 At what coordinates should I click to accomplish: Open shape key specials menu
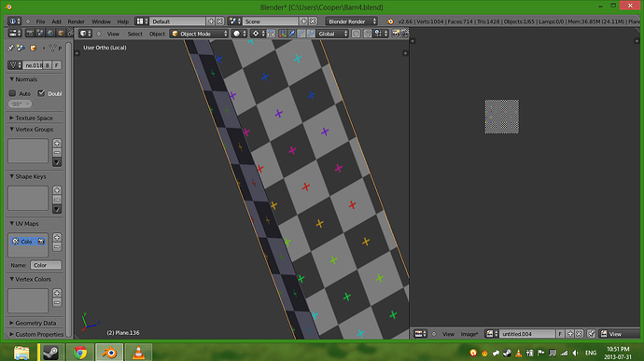[x=57, y=210]
